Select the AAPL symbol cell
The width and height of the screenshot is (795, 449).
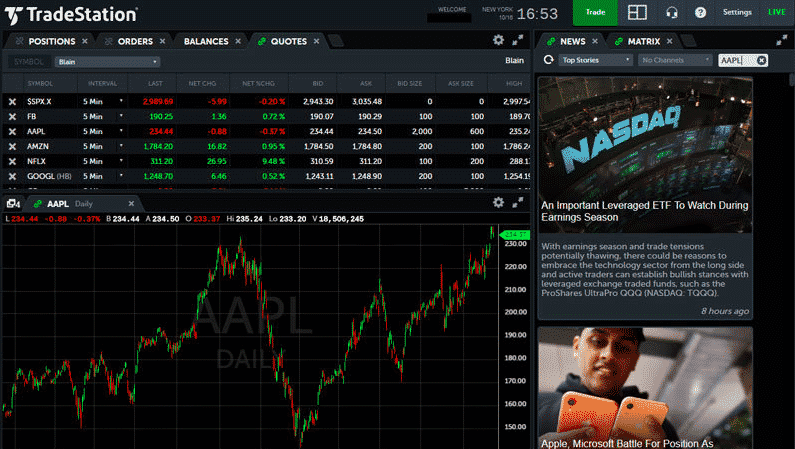pyautogui.click(x=36, y=131)
